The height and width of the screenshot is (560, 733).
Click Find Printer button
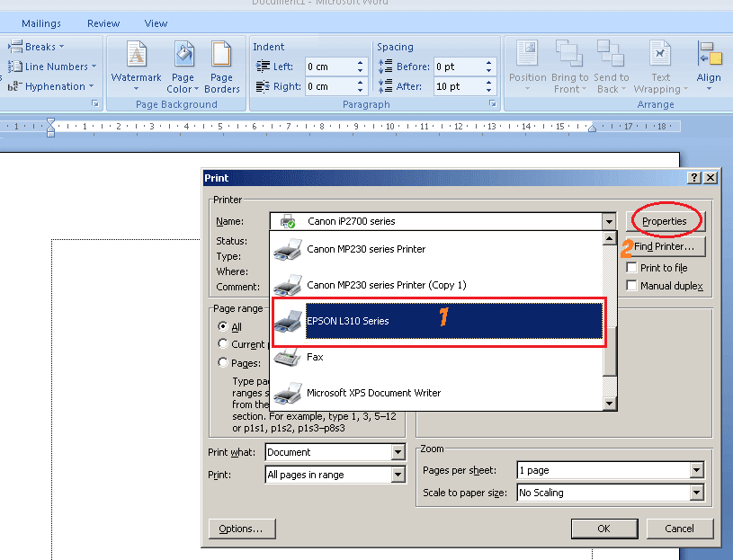click(x=665, y=246)
